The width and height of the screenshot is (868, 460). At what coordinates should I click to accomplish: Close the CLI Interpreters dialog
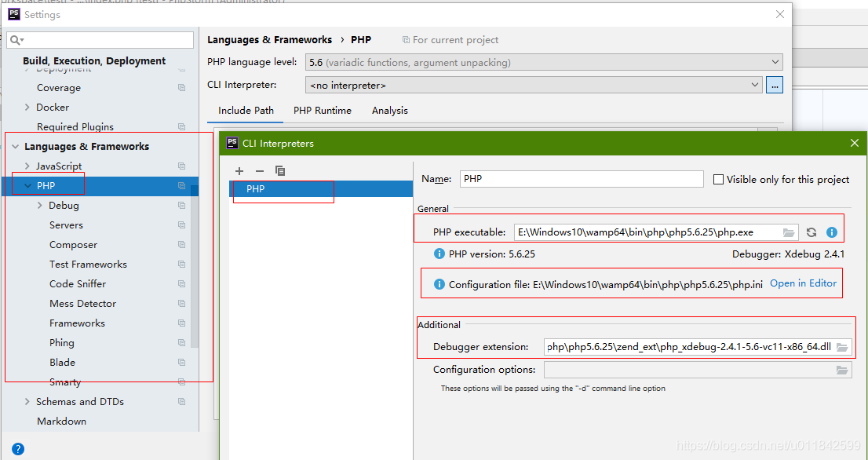pyautogui.click(x=854, y=144)
